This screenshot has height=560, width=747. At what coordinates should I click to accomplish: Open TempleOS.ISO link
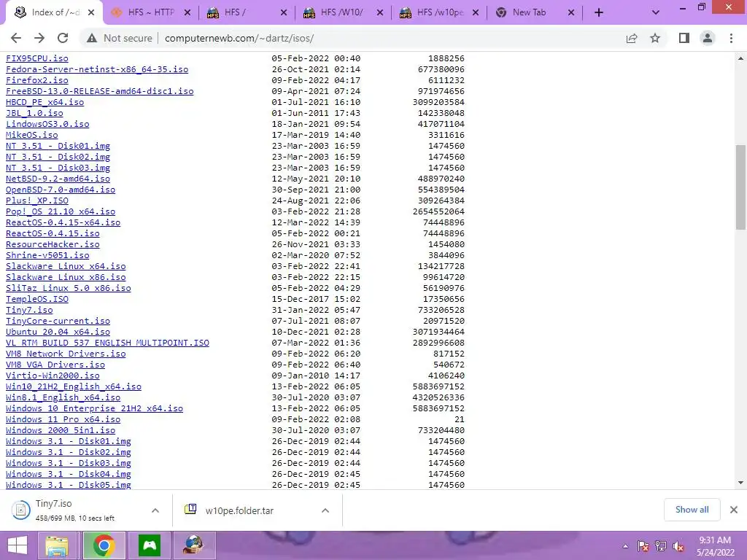click(x=37, y=299)
